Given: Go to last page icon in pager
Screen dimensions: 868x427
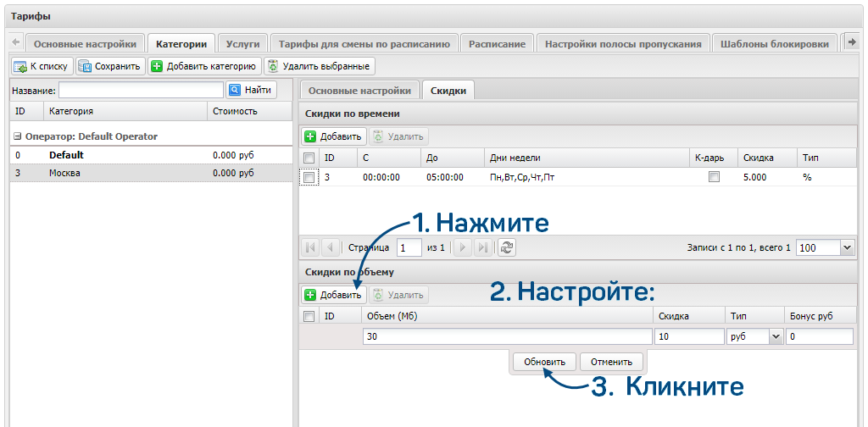Looking at the screenshot, I should pos(482,247).
